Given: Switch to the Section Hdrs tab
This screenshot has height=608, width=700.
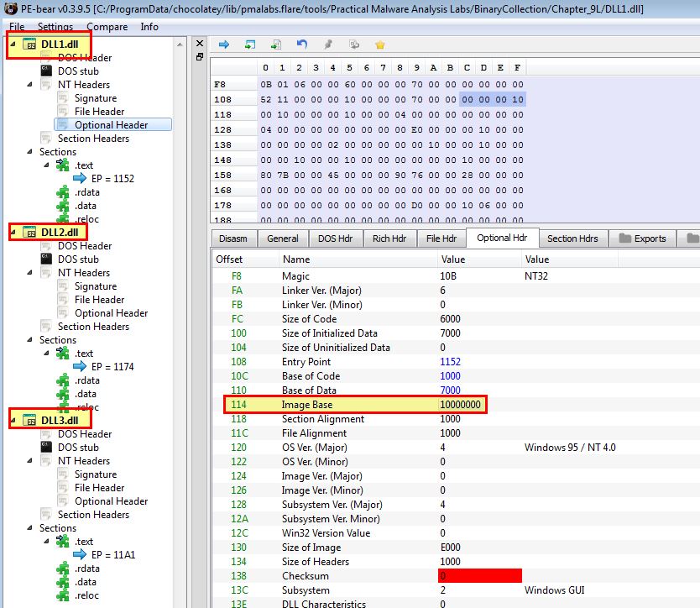Looking at the screenshot, I should point(572,238).
